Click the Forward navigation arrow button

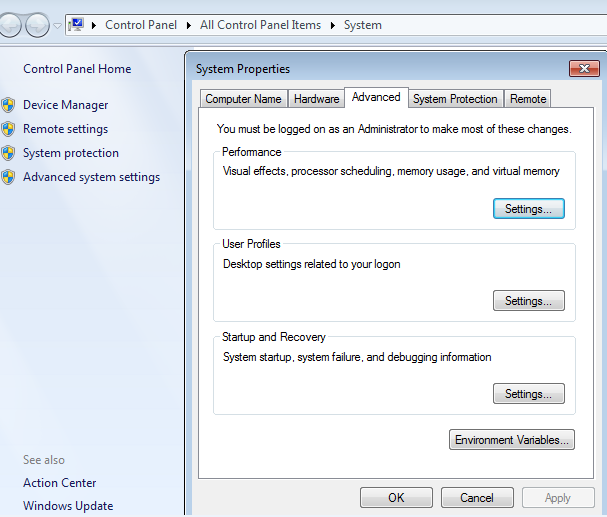(37, 25)
